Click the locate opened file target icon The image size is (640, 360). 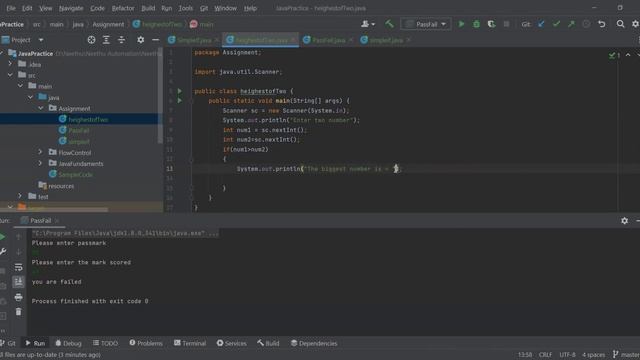(91, 40)
